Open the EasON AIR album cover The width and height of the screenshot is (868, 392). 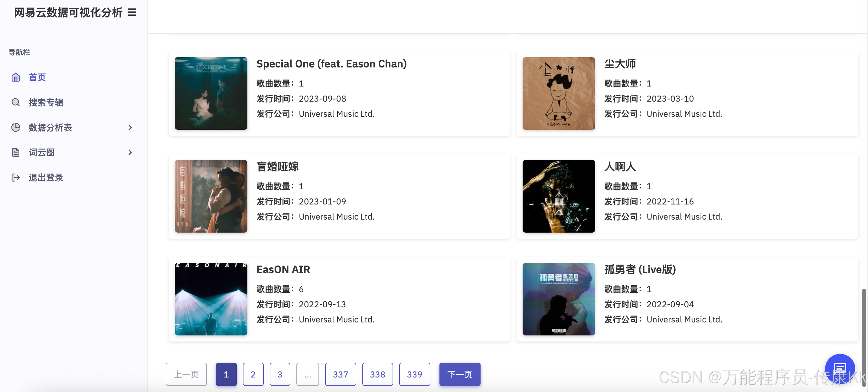211,299
